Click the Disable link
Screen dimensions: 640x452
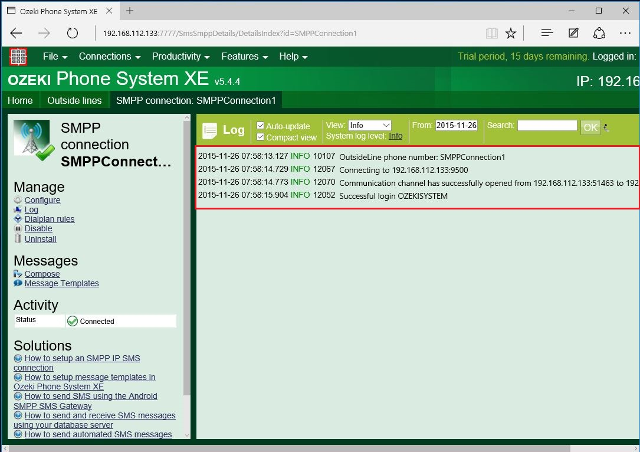click(38, 228)
